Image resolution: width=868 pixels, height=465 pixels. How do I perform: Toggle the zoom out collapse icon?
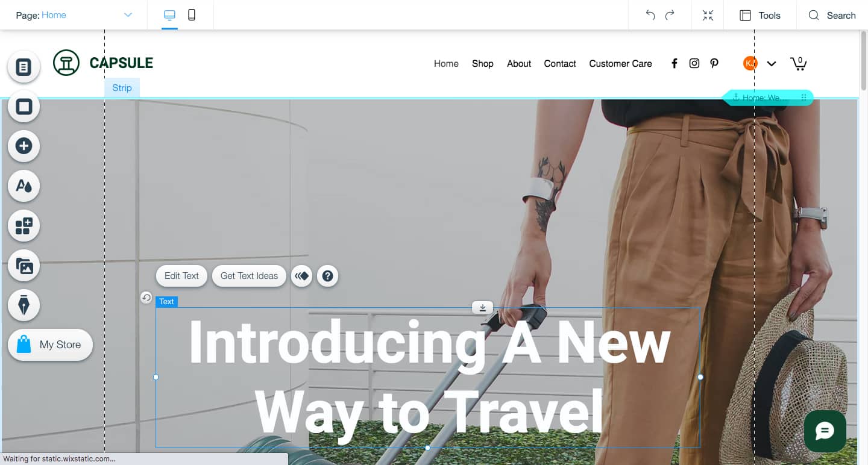708,15
